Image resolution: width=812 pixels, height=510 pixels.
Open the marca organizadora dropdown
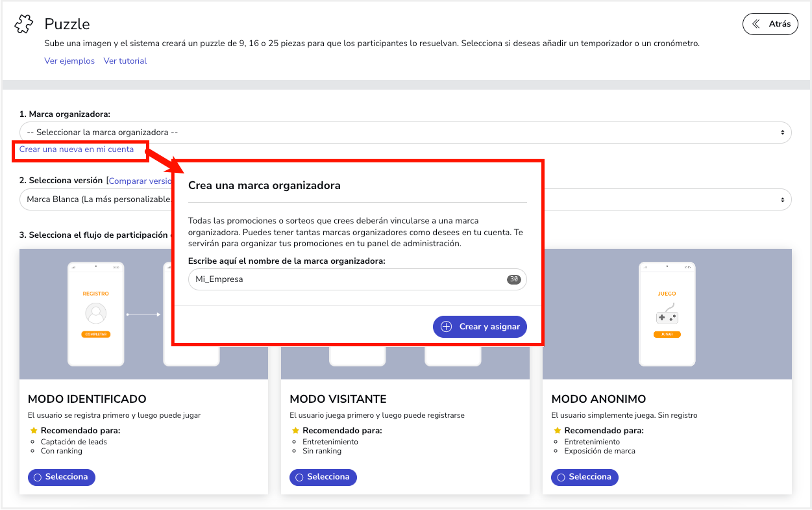coord(405,132)
